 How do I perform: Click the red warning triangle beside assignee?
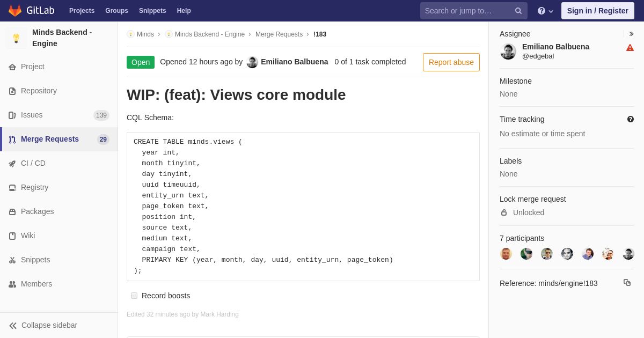630,48
